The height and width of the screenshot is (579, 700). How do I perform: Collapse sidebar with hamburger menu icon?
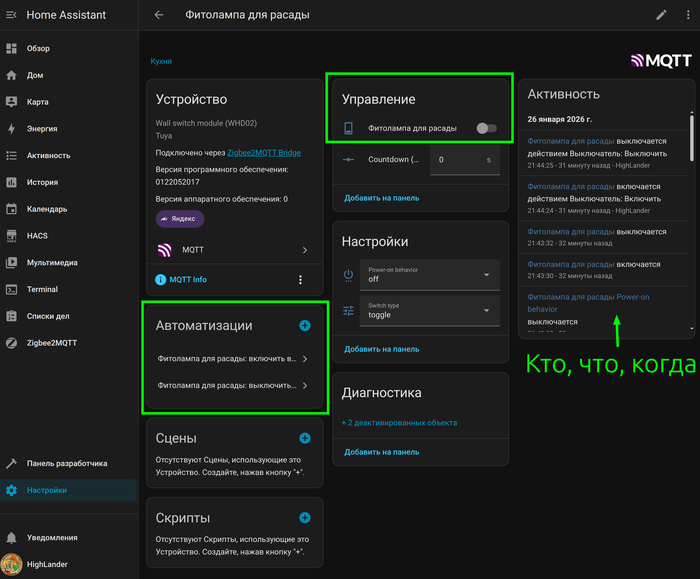click(x=11, y=15)
